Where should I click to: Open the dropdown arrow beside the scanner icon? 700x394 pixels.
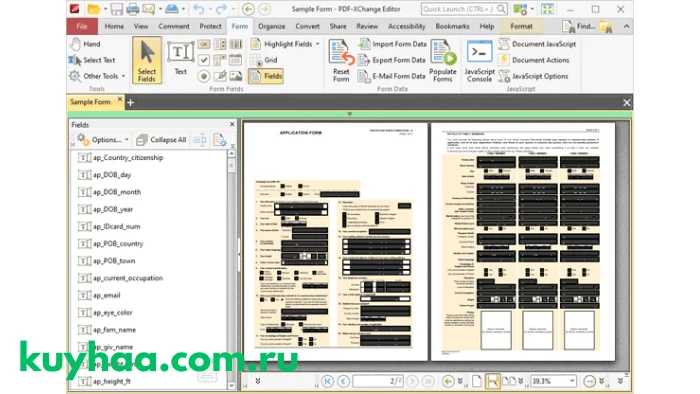(183, 9)
